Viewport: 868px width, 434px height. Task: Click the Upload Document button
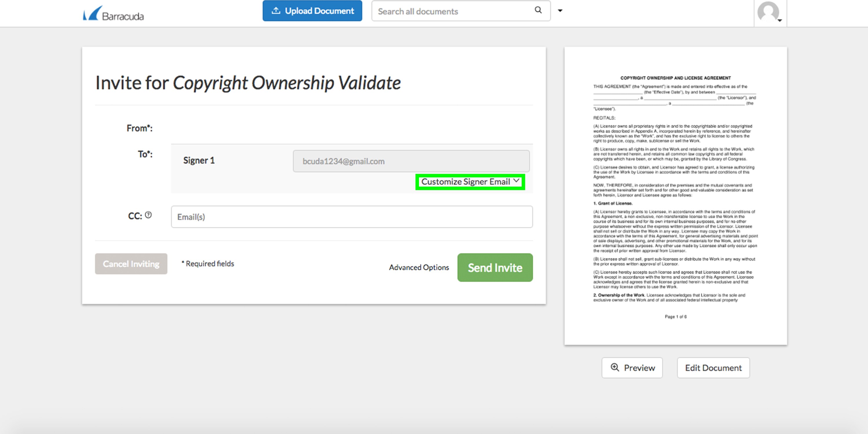click(312, 11)
